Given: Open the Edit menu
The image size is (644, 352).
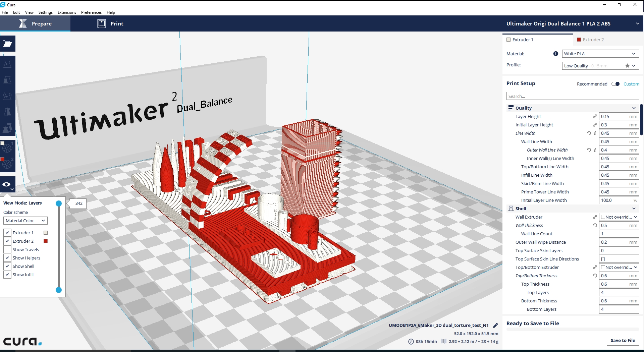Looking at the screenshot, I should (x=16, y=12).
